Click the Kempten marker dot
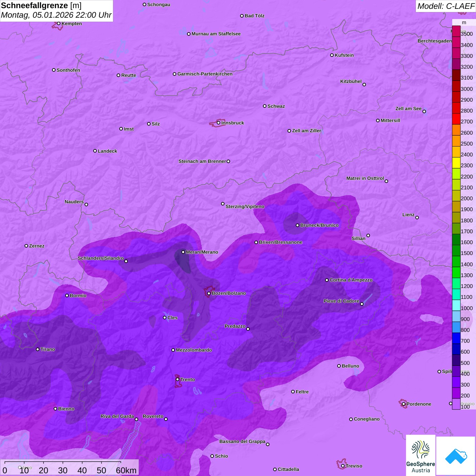Image resolution: width=476 pixels, height=476 pixels. pos(58,23)
